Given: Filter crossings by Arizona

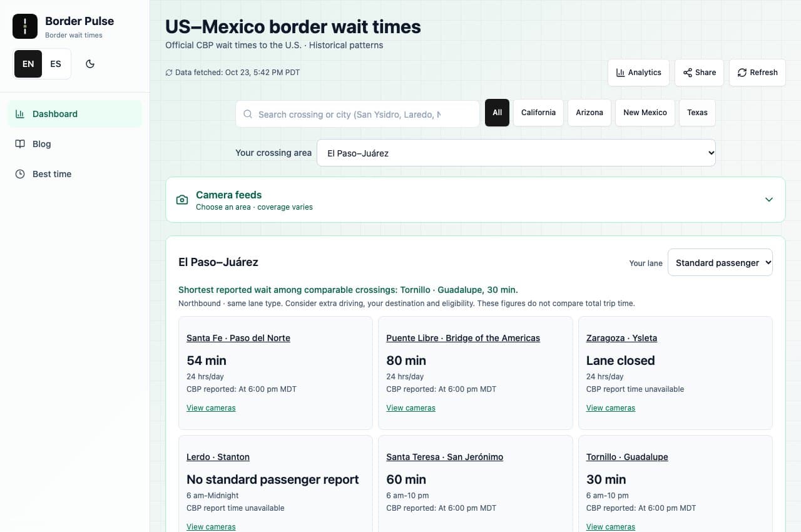Looking at the screenshot, I should pos(589,113).
